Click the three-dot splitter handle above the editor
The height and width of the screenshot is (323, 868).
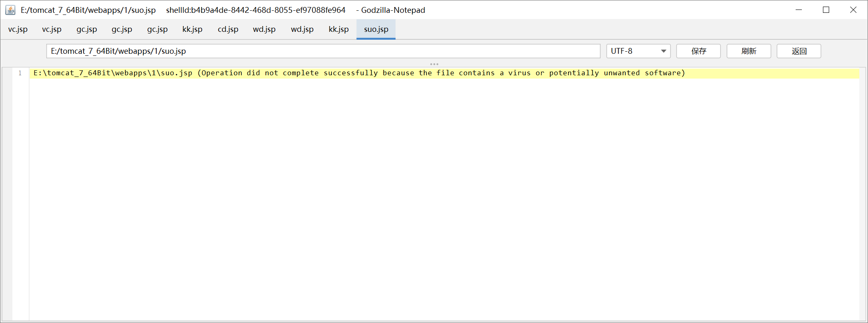(x=434, y=64)
